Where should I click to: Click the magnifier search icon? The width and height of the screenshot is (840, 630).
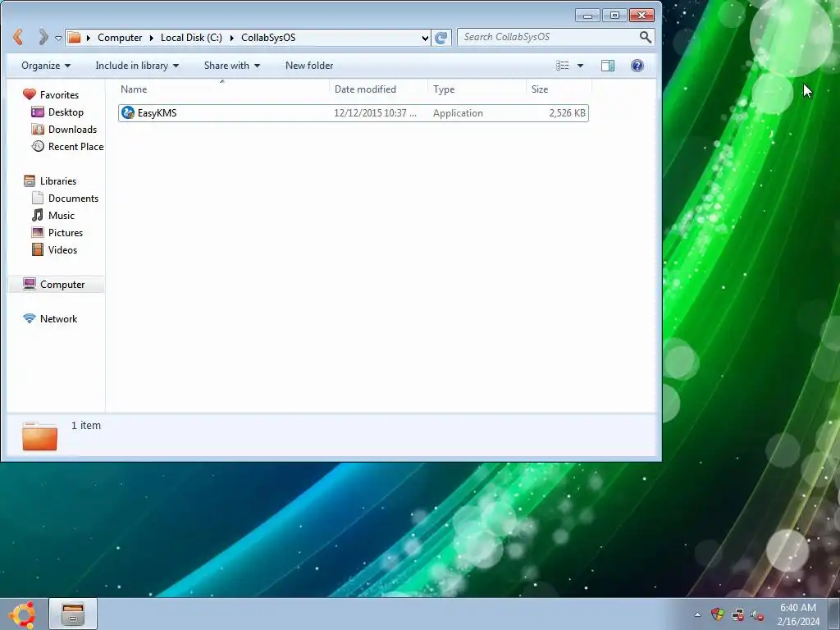click(x=646, y=37)
